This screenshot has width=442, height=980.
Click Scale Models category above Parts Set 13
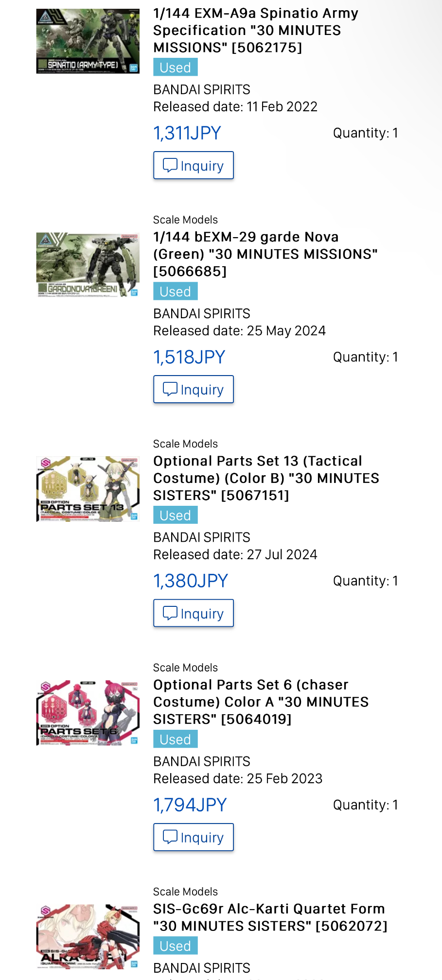[x=185, y=444]
